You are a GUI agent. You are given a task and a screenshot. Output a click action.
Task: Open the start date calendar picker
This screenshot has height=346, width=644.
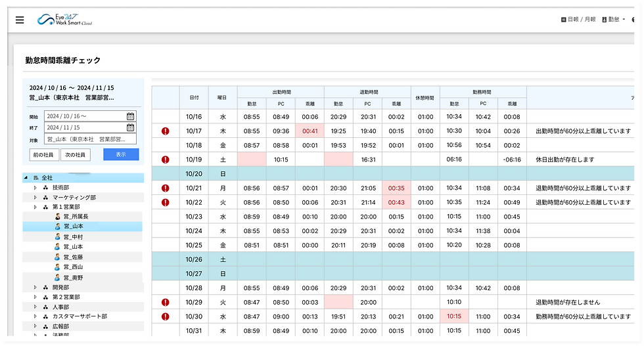(x=130, y=116)
